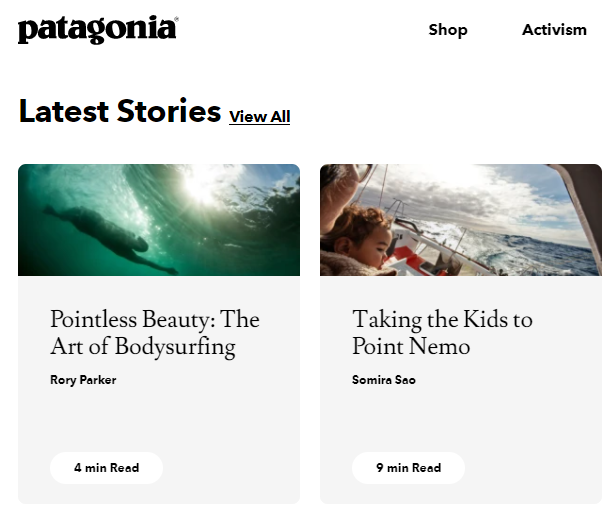Open Taking the Kids to Point Nemo

tap(442, 333)
